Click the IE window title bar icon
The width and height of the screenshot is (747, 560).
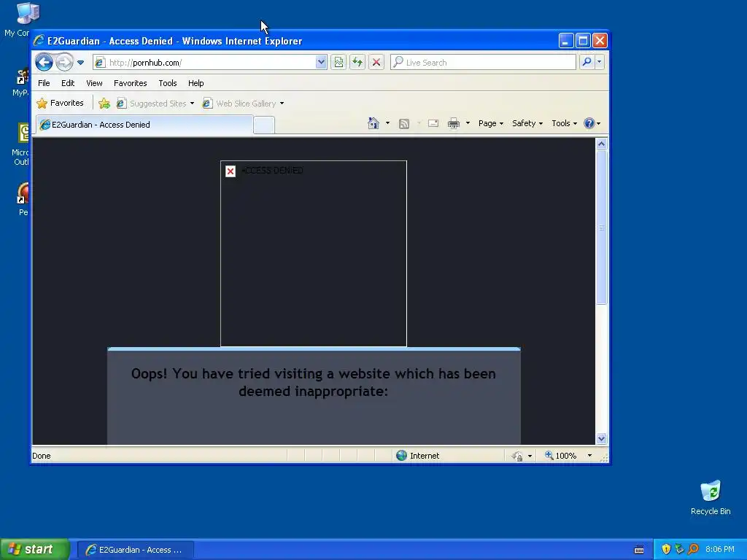pos(39,41)
